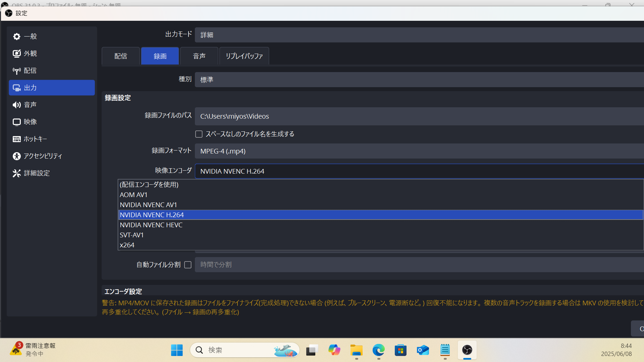The height and width of the screenshot is (362, 644).
Task: Collapse the 映像エンコーダ combo box
Action: 419,171
